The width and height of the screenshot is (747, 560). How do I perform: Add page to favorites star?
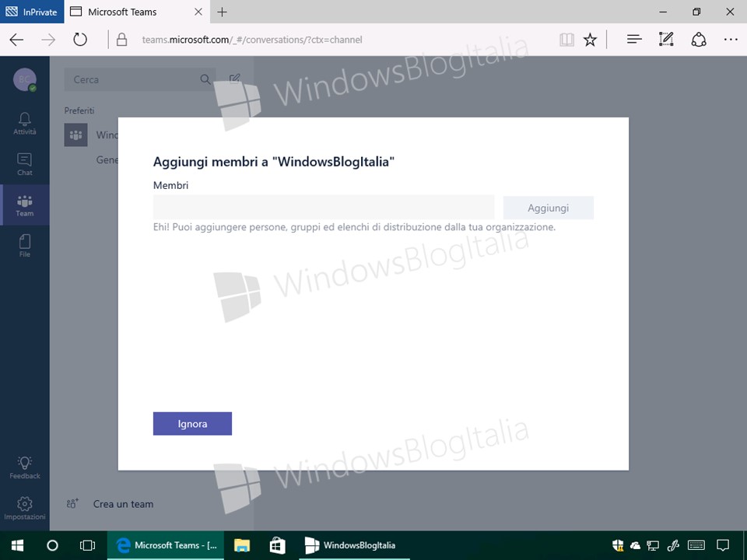click(x=591, y=40)
